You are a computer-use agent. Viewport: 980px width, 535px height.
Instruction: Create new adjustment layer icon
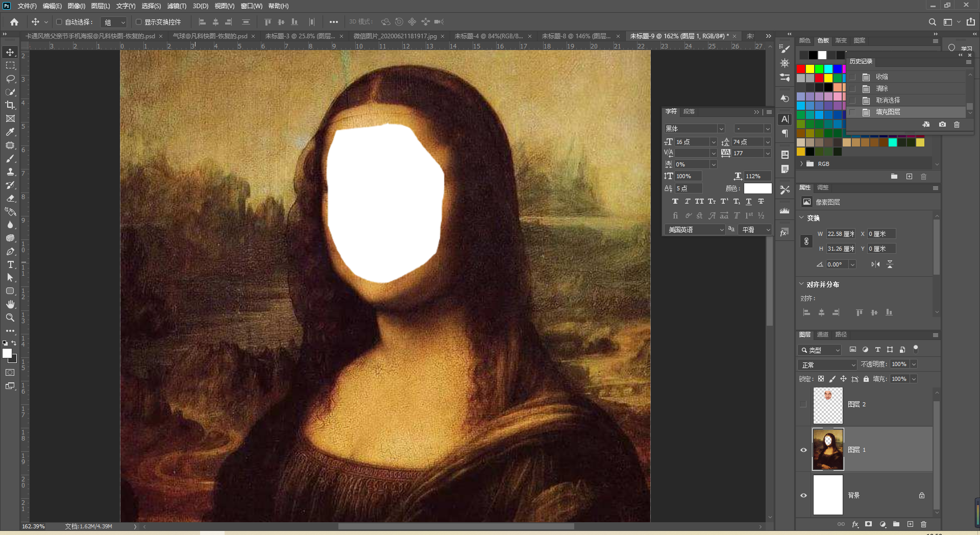pyautogui.click(x=883, y=524)
